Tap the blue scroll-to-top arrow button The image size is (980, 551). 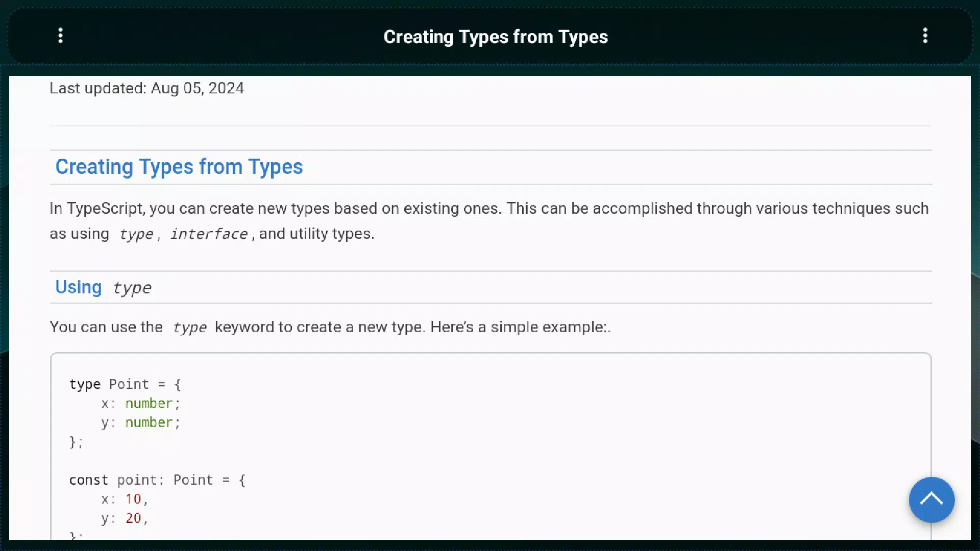click(932, 499)
